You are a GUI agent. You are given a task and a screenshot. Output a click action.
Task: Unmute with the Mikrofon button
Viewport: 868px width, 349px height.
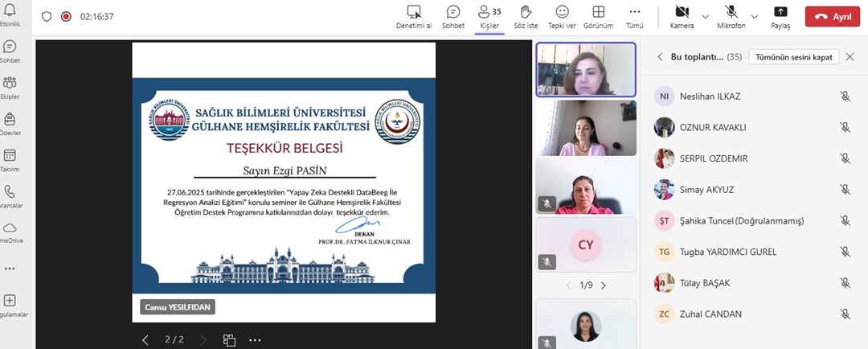click(x=731, y=17)
